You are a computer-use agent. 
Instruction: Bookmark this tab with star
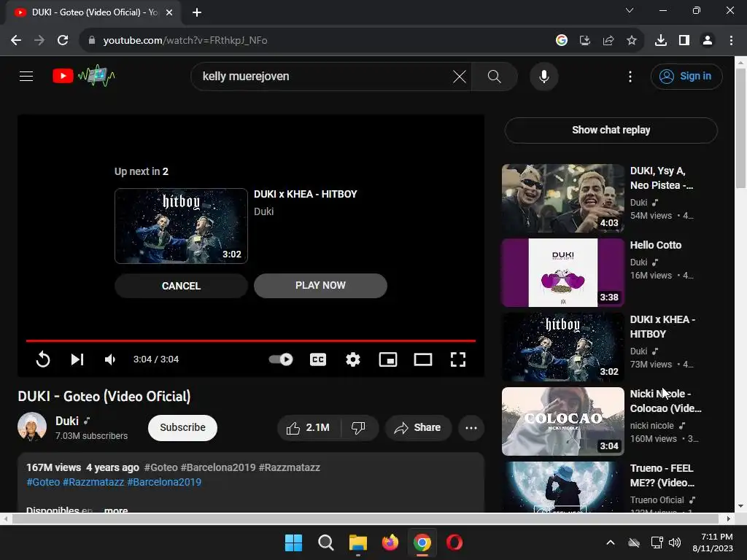point(631,41)
